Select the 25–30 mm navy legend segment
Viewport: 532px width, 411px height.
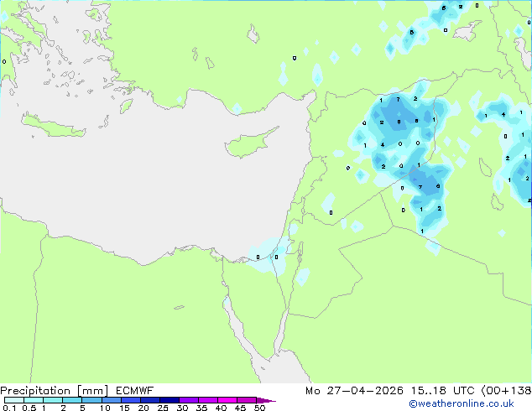(170, 400)
